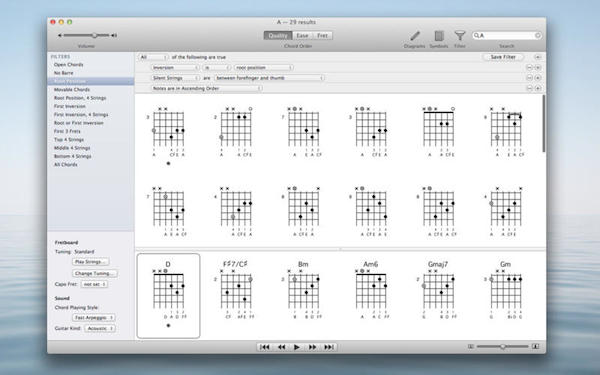This screenshot has width=600, height=375.
Task: Click the Play Strings button
Action: point(90,262)
